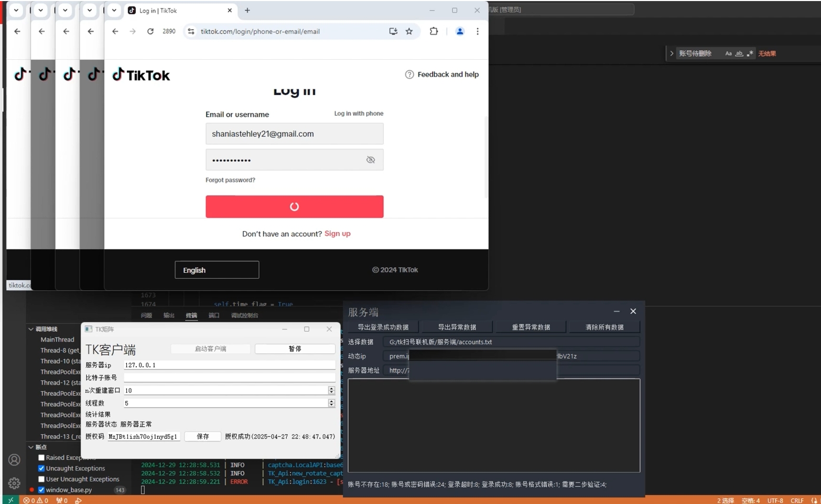Disable the Uncaught Exceptions checkbox
The image size is (821, 504).
(x=41, y=468)
